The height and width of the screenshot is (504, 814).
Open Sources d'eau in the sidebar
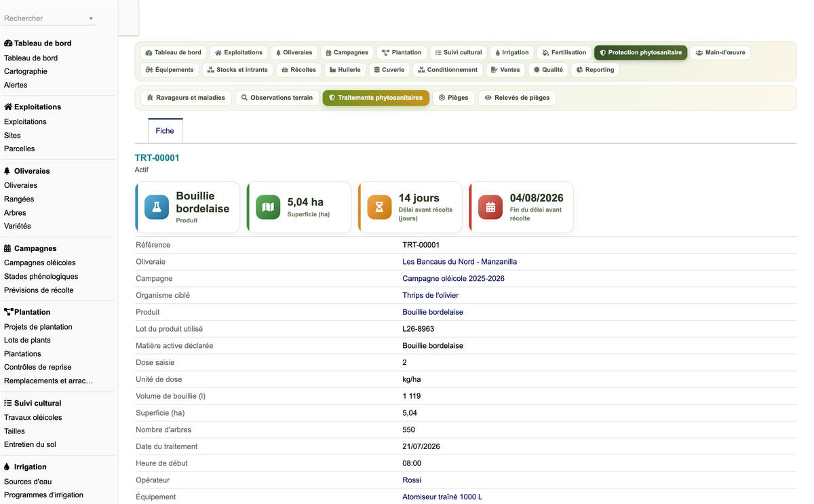point(28,481)
